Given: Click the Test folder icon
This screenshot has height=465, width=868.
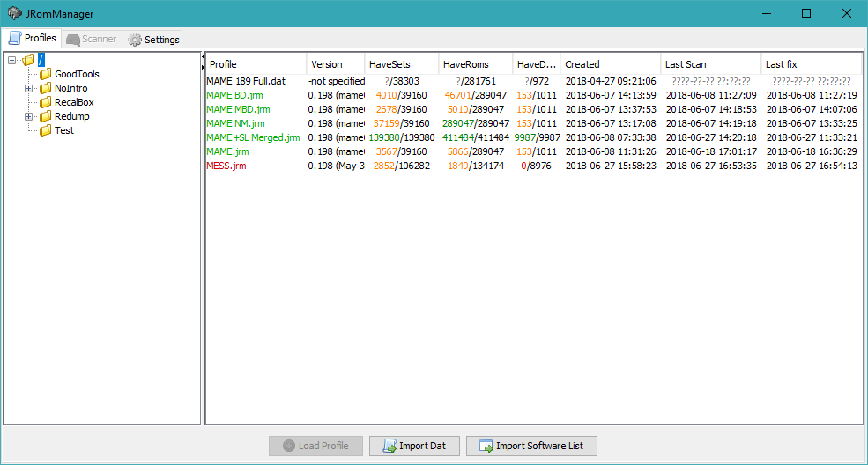Looking at the screenshot, I should [x=46, y=130].
